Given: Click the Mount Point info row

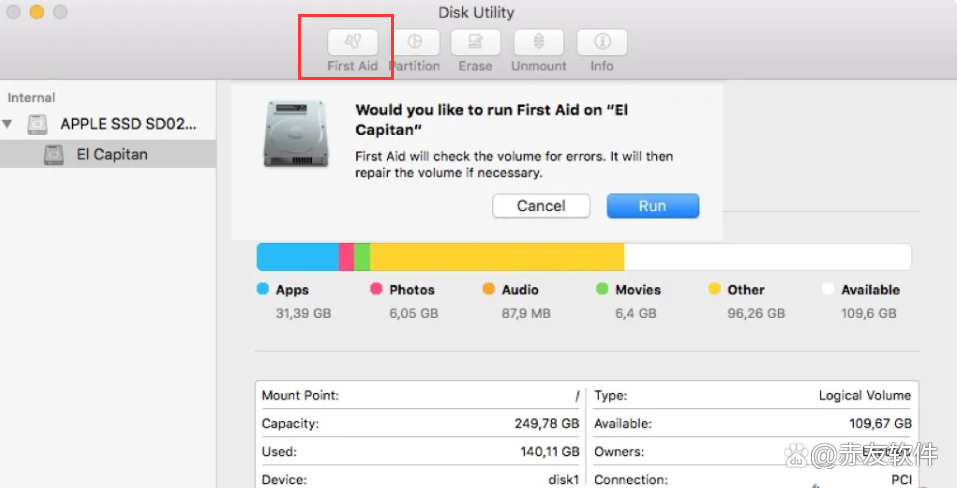Looking at the screenshot, I should [420, 395].
